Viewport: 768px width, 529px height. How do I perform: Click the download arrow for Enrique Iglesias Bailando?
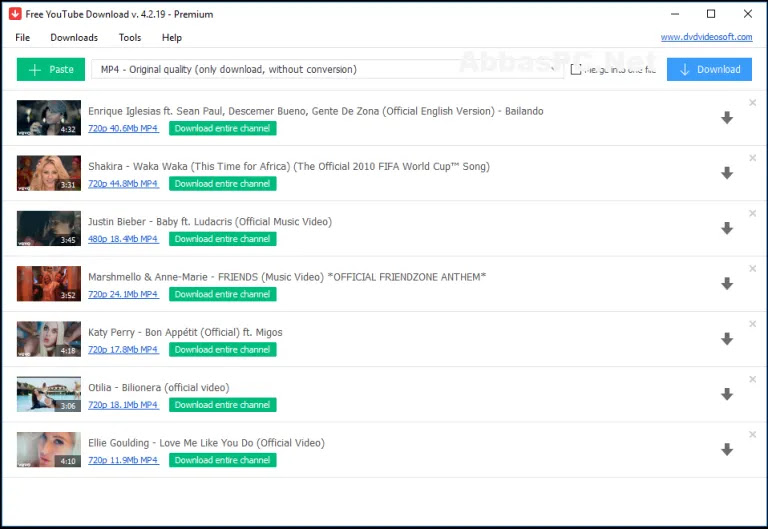[x=727, y=118]
